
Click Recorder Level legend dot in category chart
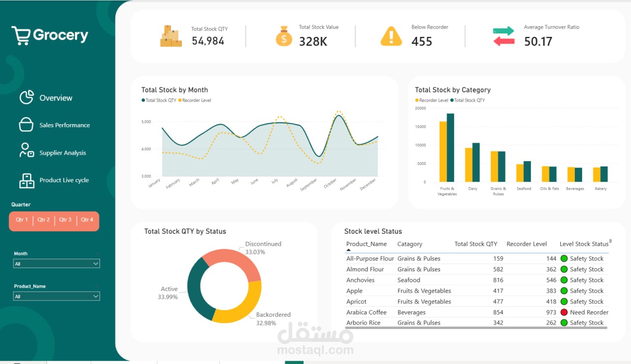tap(417, 100)
